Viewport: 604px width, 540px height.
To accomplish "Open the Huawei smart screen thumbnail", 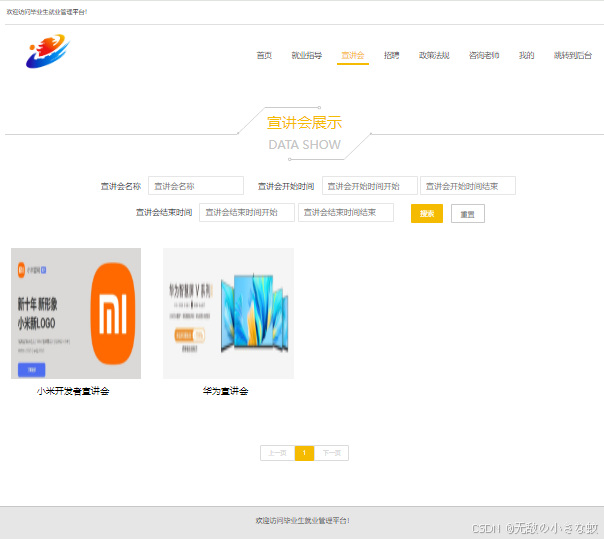I will [x=228, y=313].
